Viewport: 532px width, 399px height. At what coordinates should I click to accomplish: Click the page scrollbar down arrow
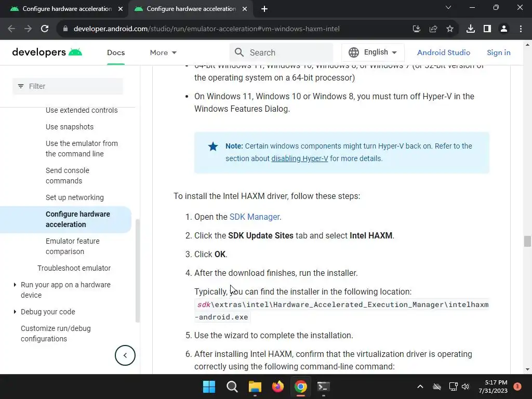click(x=527, y=369)
